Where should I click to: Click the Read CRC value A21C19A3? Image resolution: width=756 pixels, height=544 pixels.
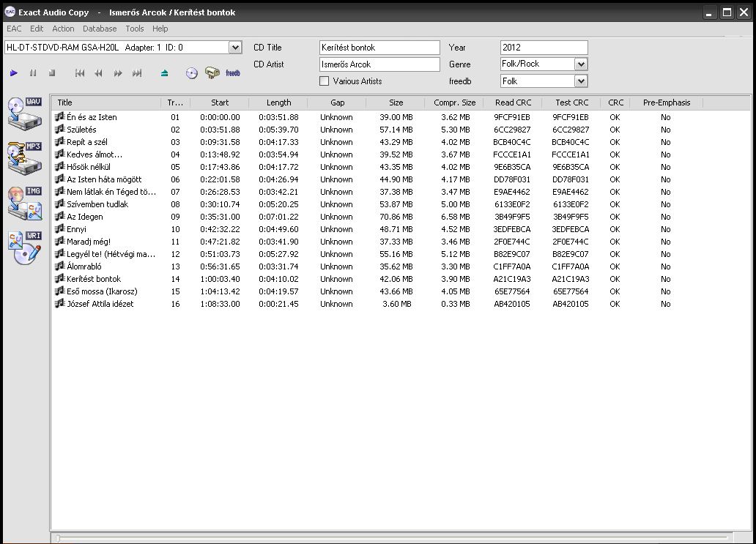512,278
